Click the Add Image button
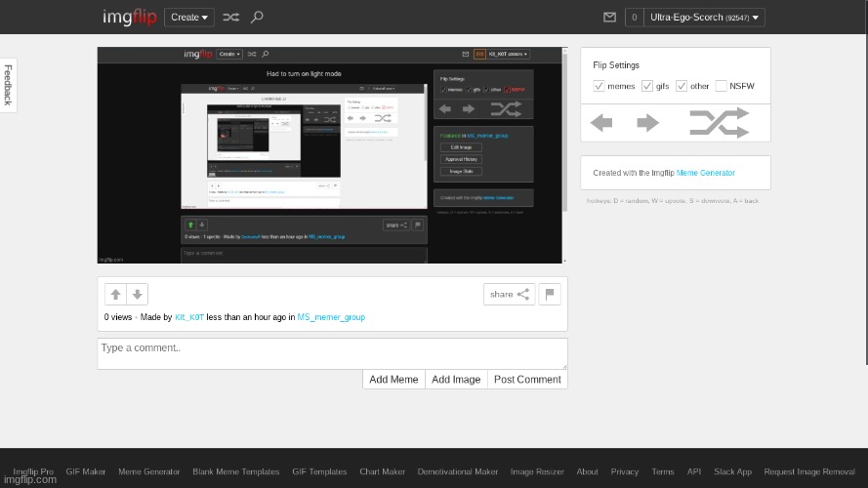This screenshot has width=868, height=488. (456, 380)
